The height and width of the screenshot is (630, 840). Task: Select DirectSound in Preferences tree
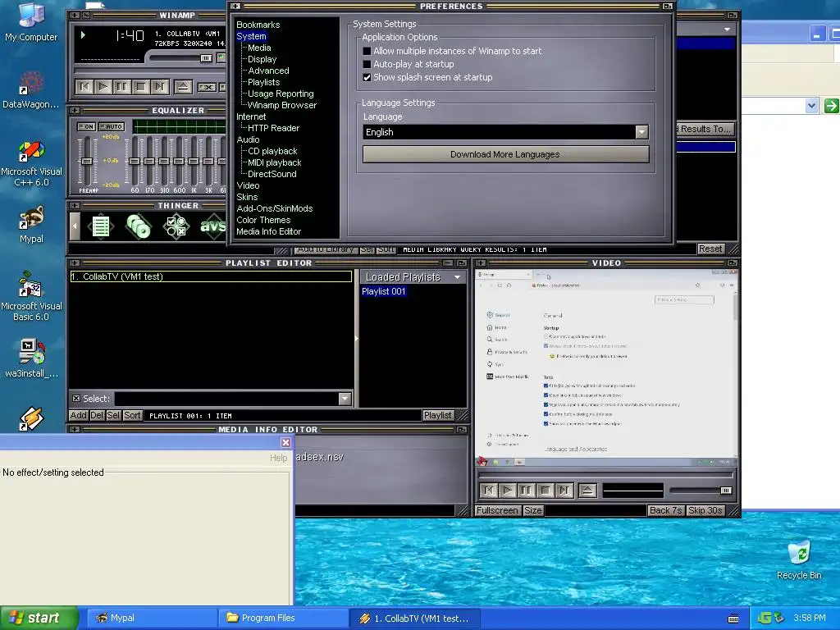(272, 174)
